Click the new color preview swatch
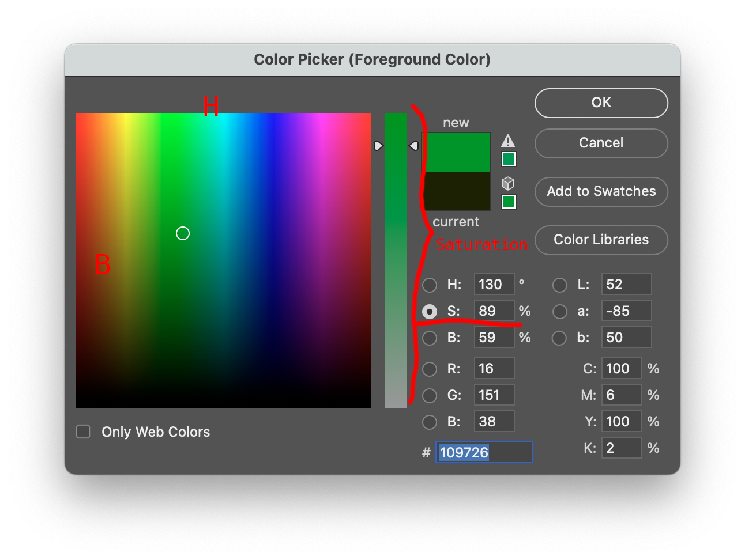This screenshot has width=745, height=560. tap(457, 153)
